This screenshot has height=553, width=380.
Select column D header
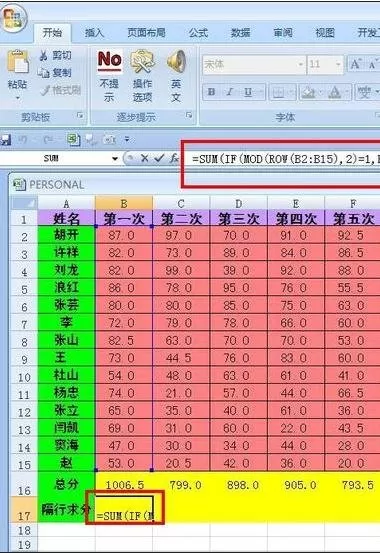(239, 203)
